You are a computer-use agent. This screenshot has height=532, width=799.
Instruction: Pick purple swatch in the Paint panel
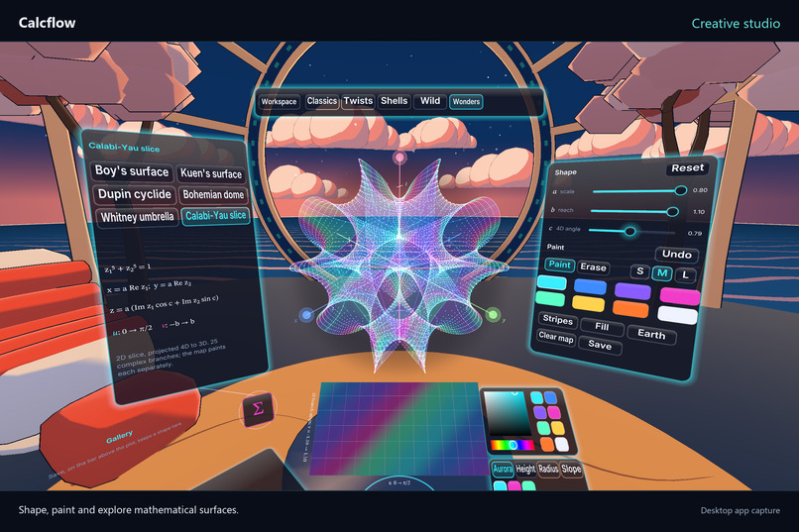[x=632, y=291]
